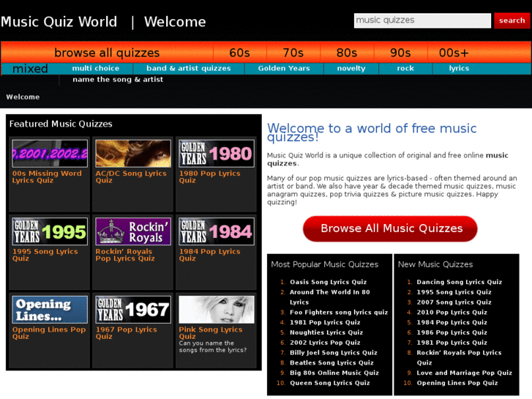Click the Welcome breadcrumb link

click(23, 97)
